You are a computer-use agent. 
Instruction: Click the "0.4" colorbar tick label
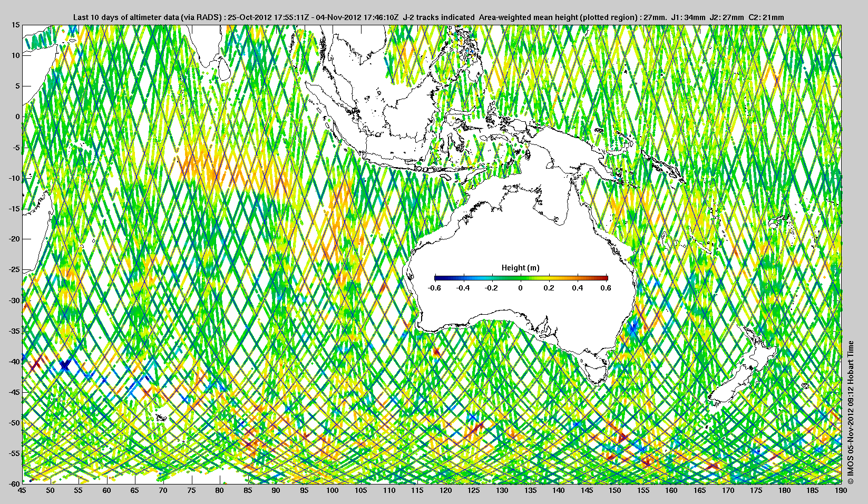pos(578,288)
